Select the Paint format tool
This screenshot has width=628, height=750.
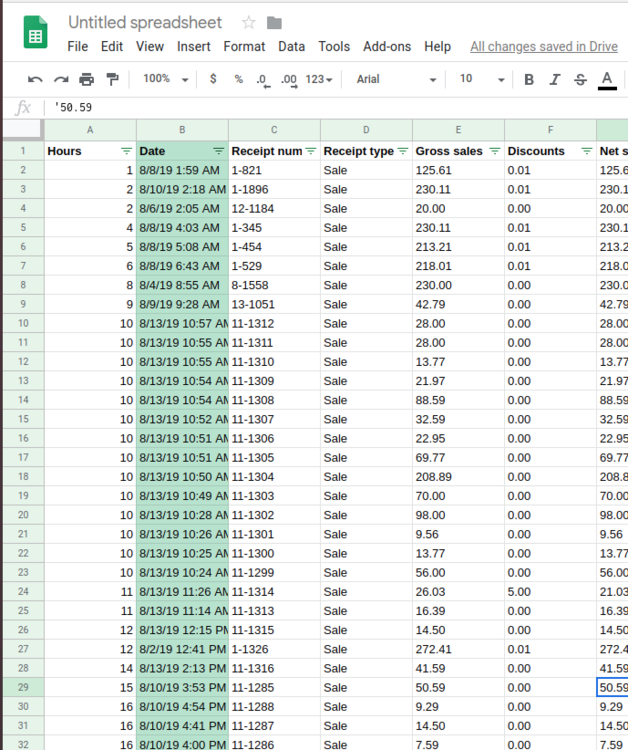coord(112,79)
